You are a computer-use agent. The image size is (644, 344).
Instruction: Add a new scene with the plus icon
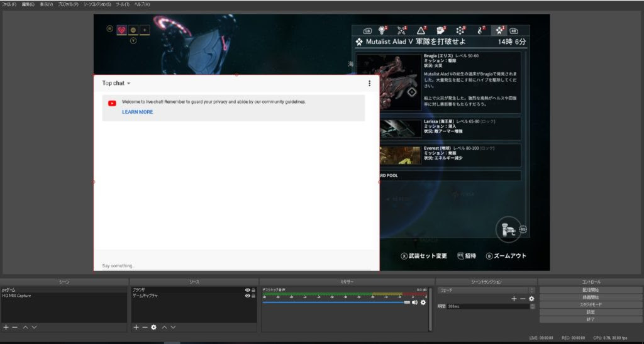point(6,327)
